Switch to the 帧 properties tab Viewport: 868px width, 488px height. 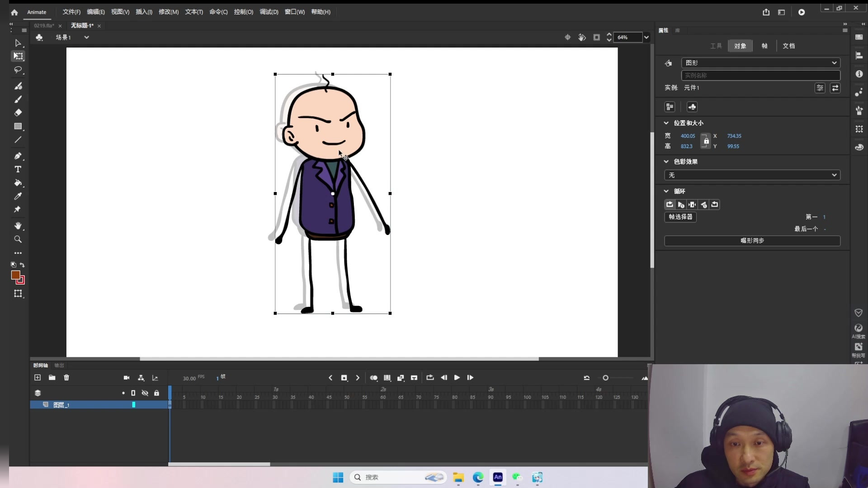pos(764,46)
